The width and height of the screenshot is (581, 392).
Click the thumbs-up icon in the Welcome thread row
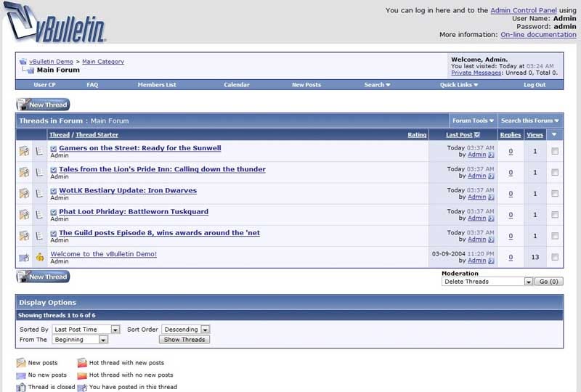pos(40,257)
